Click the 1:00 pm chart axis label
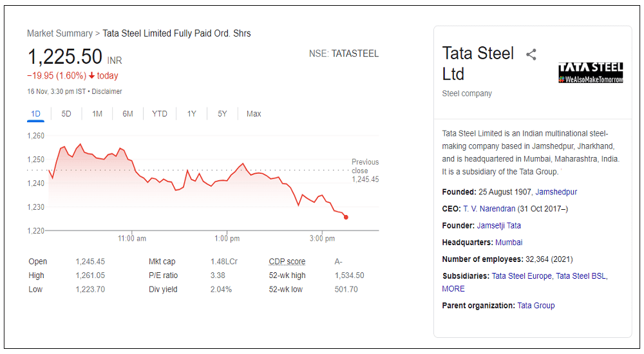Screen dimensions: 644x354 pos(227,239)
